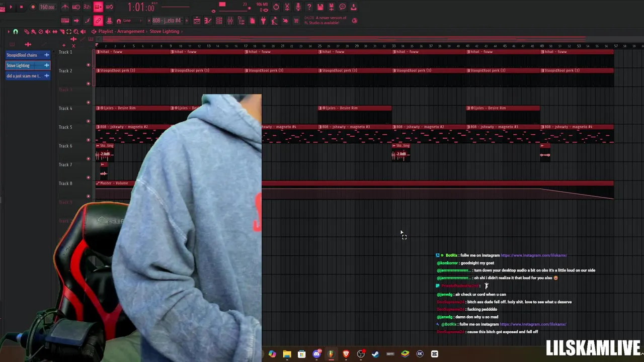Open the mixer icon
The width and height of the screenshot is (644, 362).
click(230, 21)
